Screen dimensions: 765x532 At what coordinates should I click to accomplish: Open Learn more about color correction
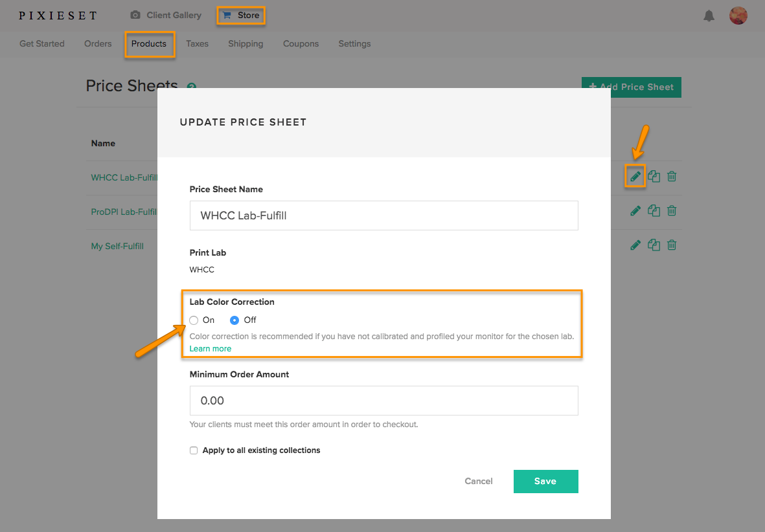pyautogui.click(x=211, y=349)
